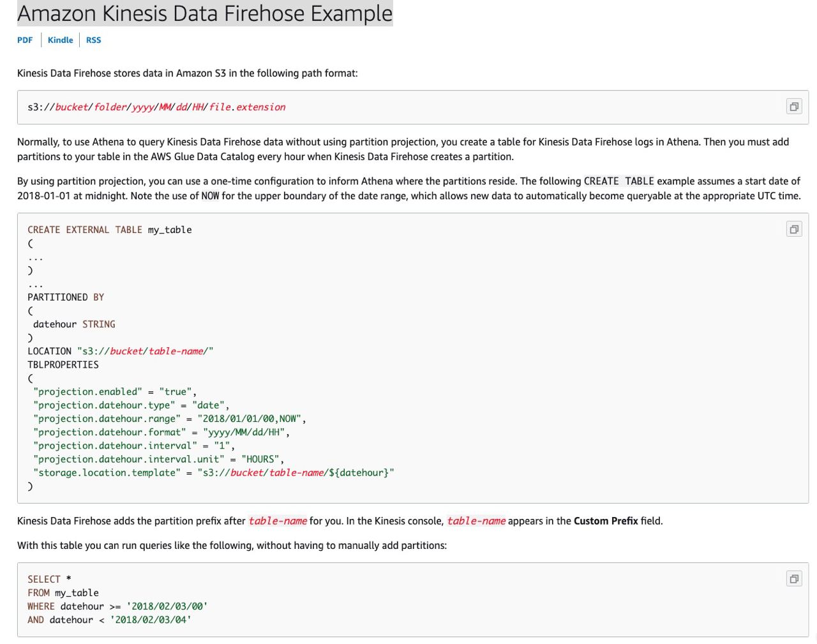Viewport: 817px width, 644px height.
Task: Click the CREATE EXTERNAL TABLE my_table line
Action: 110,230
